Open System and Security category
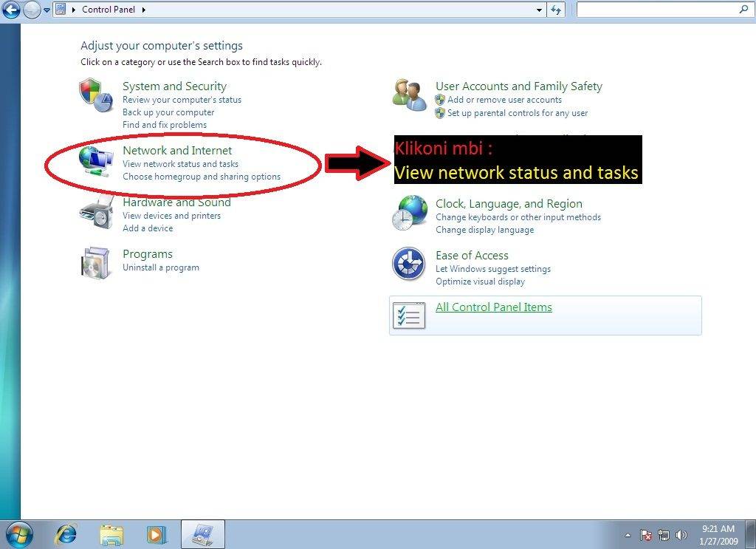 pos(174,86)
